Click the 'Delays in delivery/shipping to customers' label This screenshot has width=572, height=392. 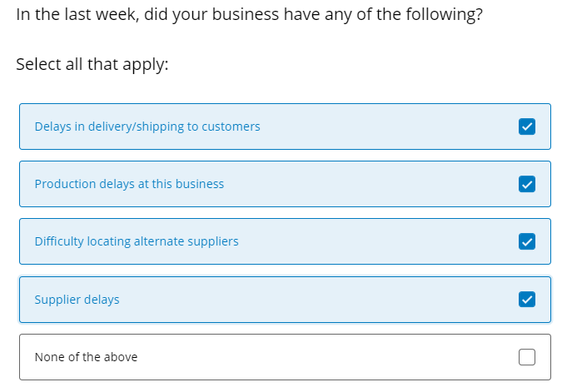pos(147,127)
